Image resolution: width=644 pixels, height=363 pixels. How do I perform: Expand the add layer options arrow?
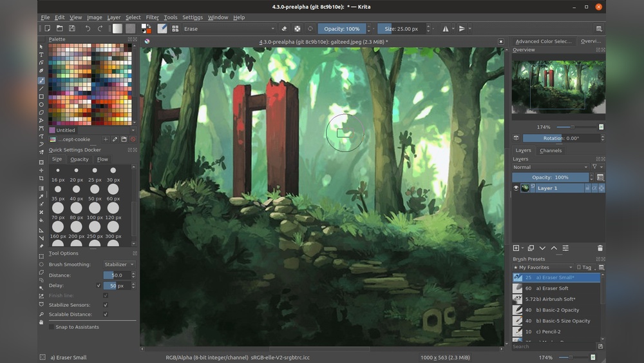522,248
